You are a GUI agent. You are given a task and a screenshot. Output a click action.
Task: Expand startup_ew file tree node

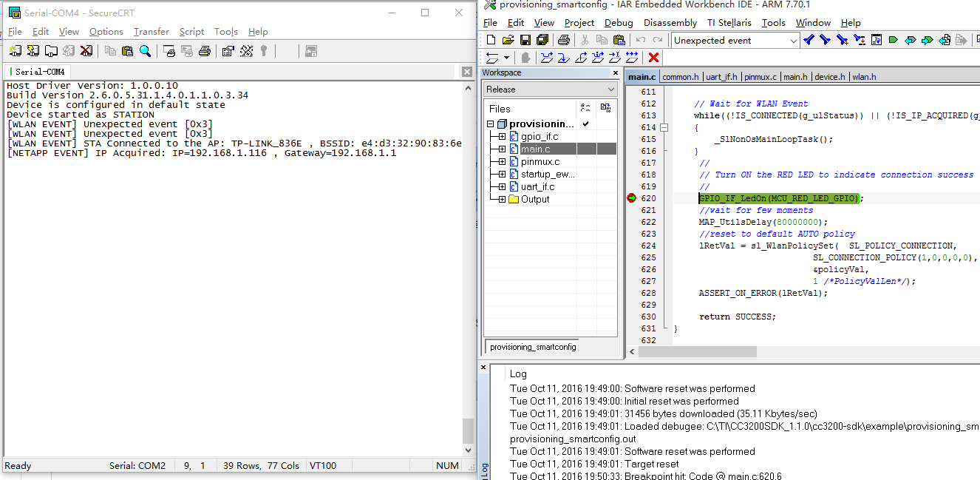[502, 175]
